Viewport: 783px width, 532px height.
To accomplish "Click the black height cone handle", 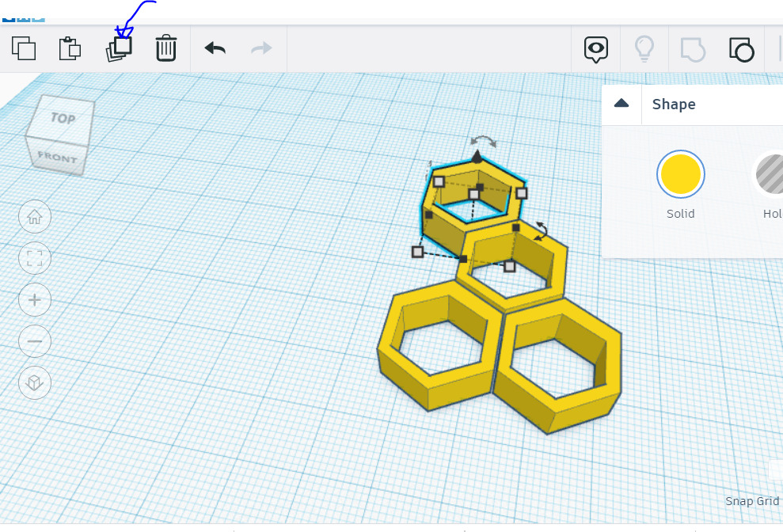I will click(477, 157).
